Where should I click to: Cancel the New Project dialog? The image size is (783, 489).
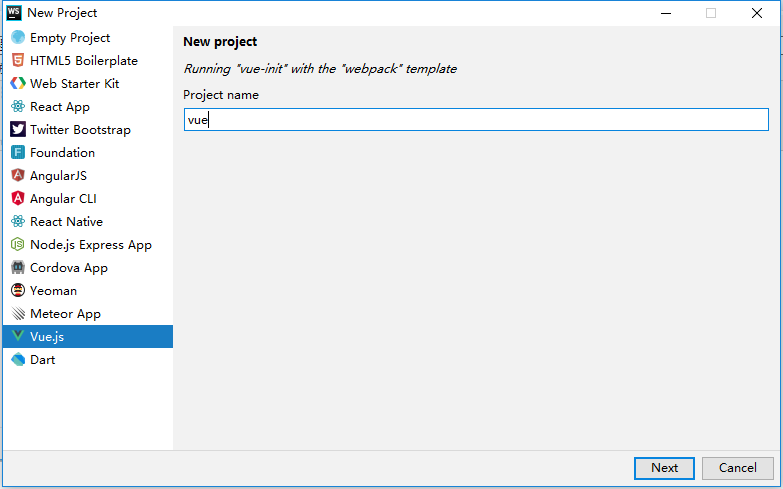(x=737, y=468)
